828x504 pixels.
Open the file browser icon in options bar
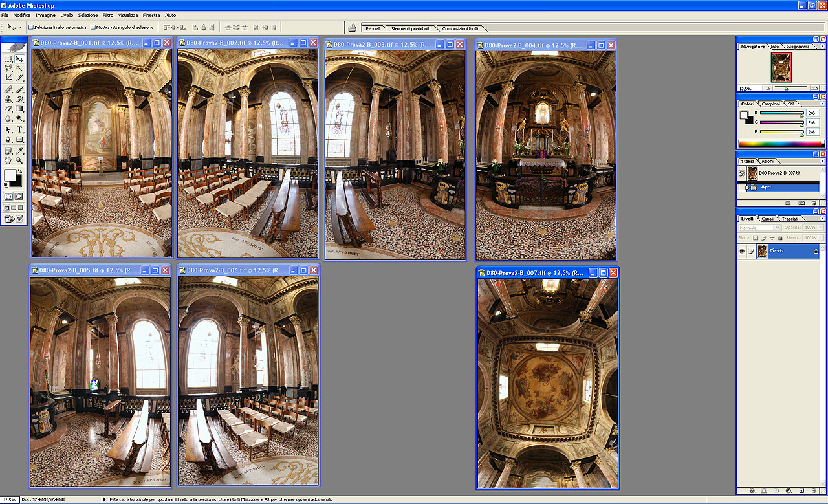(x=353, y=28)
